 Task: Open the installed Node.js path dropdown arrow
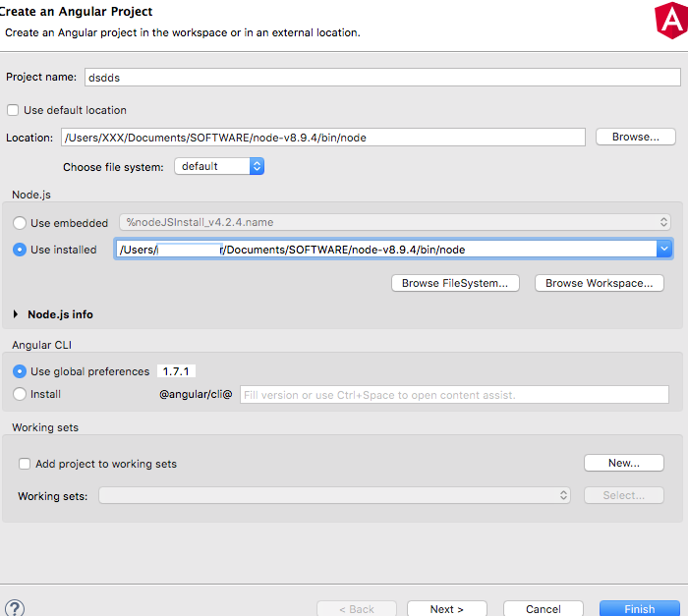pyautogui.click(x=664, y=250)
